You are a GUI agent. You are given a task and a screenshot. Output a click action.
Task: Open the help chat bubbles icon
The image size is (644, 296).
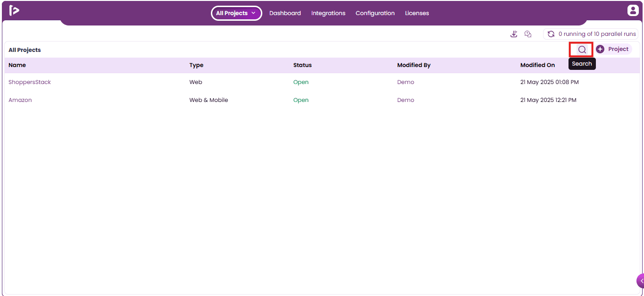coord(528,34)
